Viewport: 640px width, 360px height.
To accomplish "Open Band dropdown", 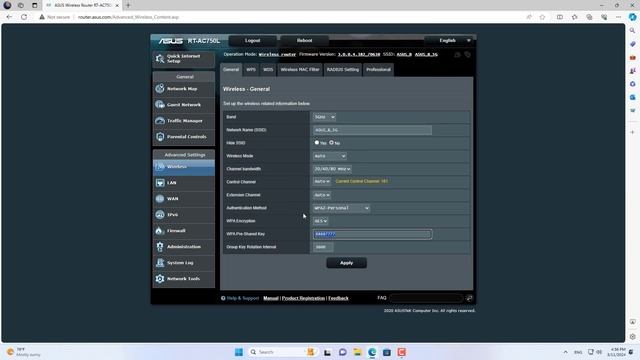I will pyautogui.click(x=324, y=117).
